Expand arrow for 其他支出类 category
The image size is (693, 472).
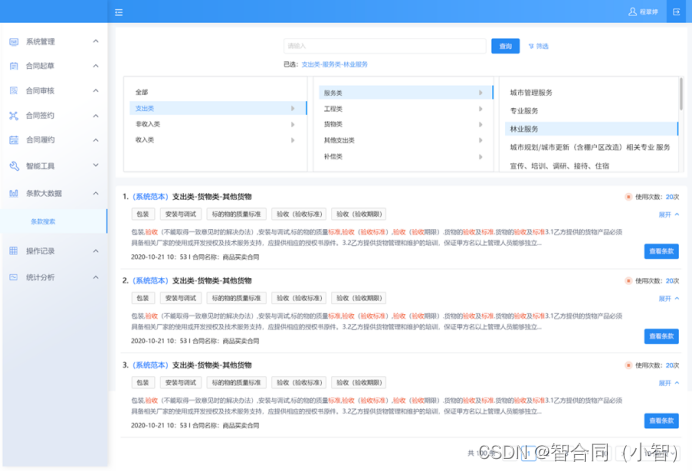(x=480, y=141)
